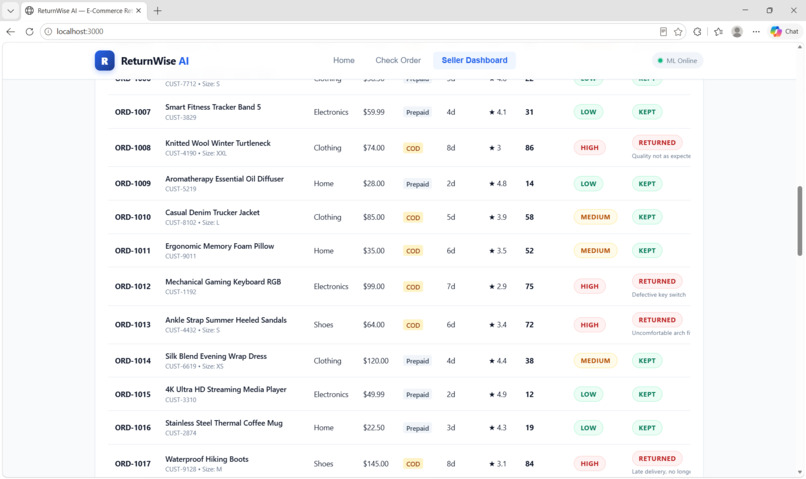The height and width of the screenshot is (479, 806).
Task: Click rating ★ 4.9 for ORD-1015
Action: (498, 395)
